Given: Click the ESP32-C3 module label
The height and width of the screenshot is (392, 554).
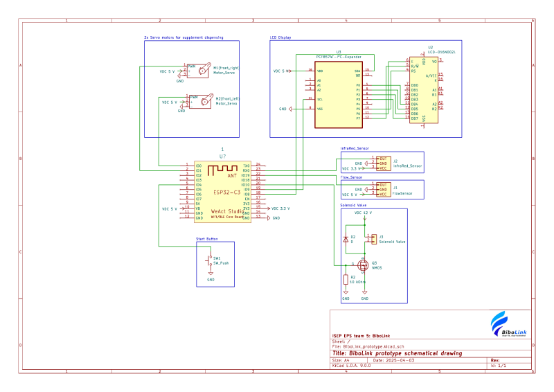Looking at the screenshot, I should point(227,193).
